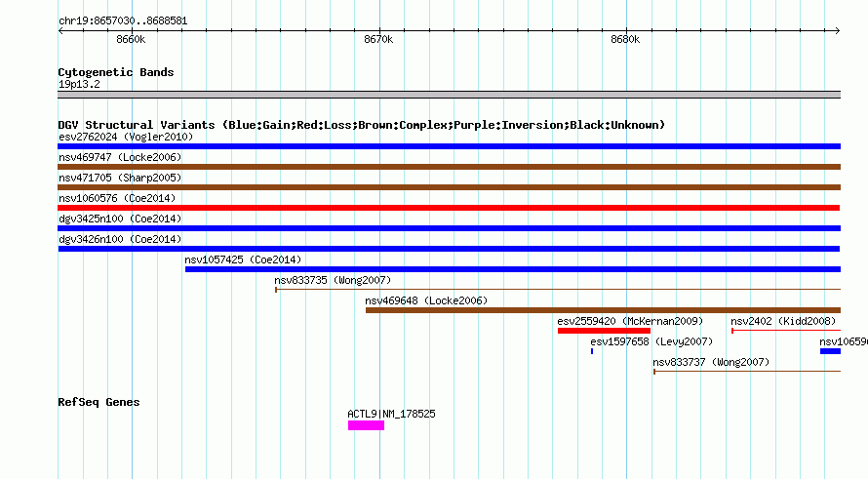The height and width of the screenshot is (479, 868).
Task: Click the small blue esv1597658 (Levy2007) marker
Action: [x=592, y=351]
